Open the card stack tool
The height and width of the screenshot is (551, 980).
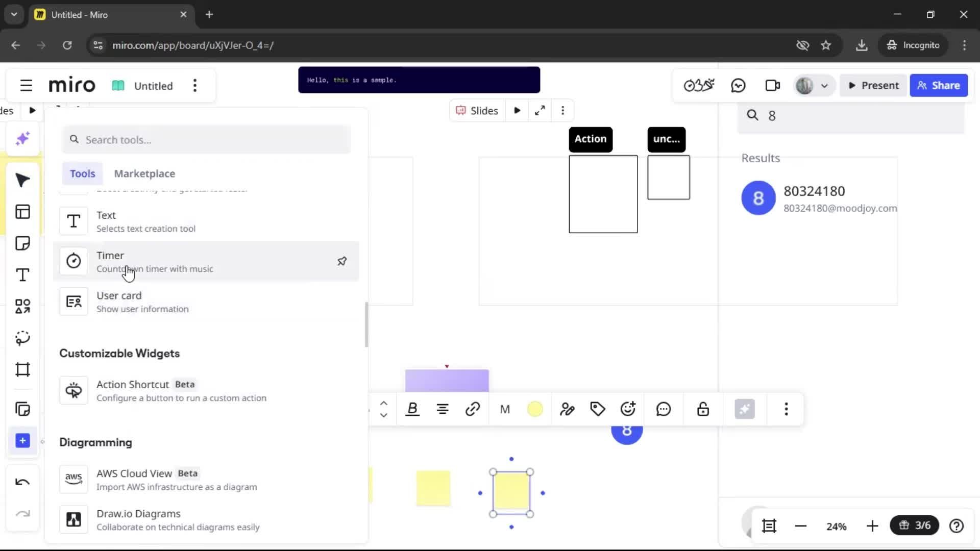tap(22, 409)
